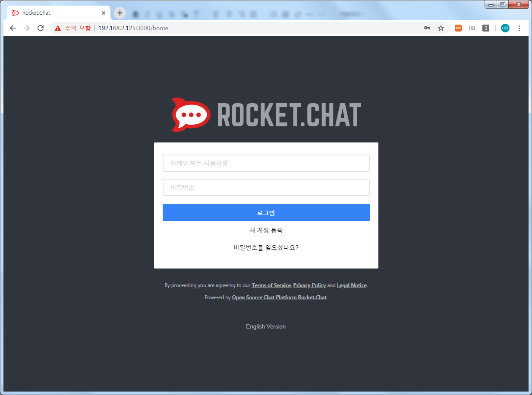
Task: Bookmark this page with the star icon
Action: 441,28
